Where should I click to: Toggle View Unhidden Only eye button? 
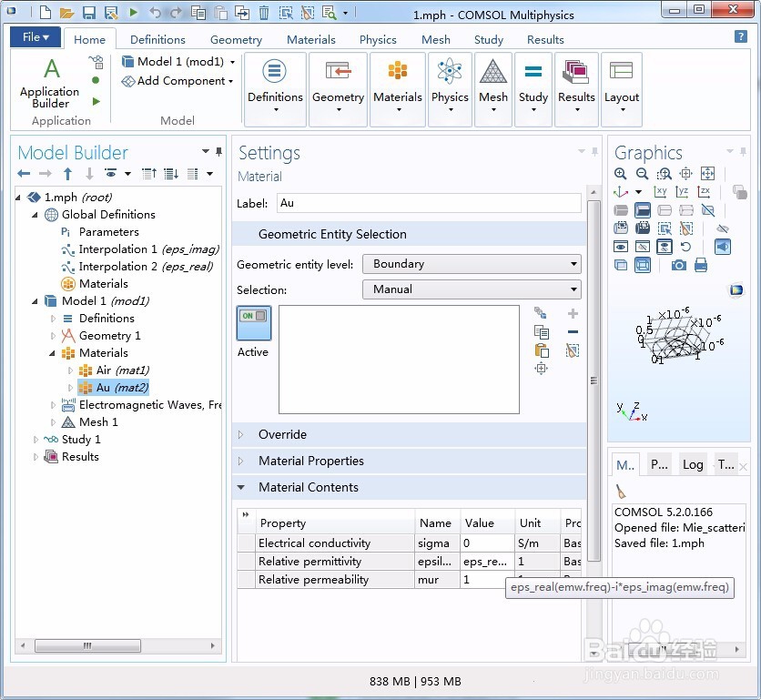coord(621,247)
